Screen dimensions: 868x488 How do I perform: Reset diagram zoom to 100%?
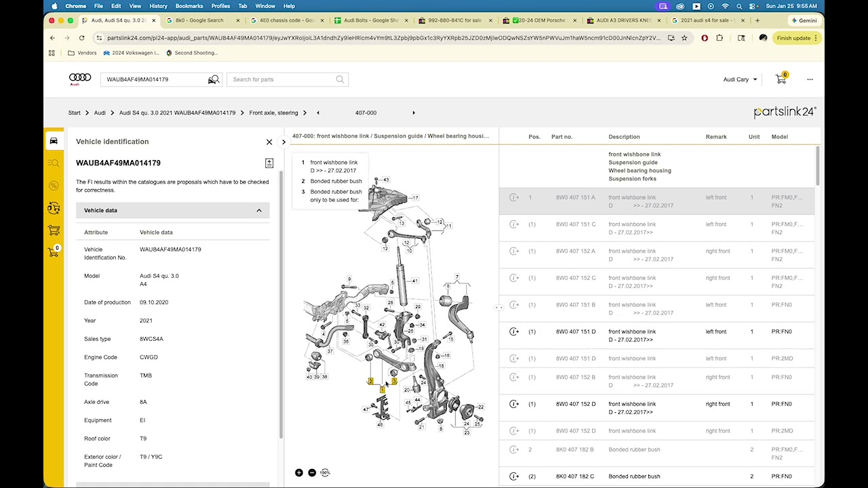[325, 472]
